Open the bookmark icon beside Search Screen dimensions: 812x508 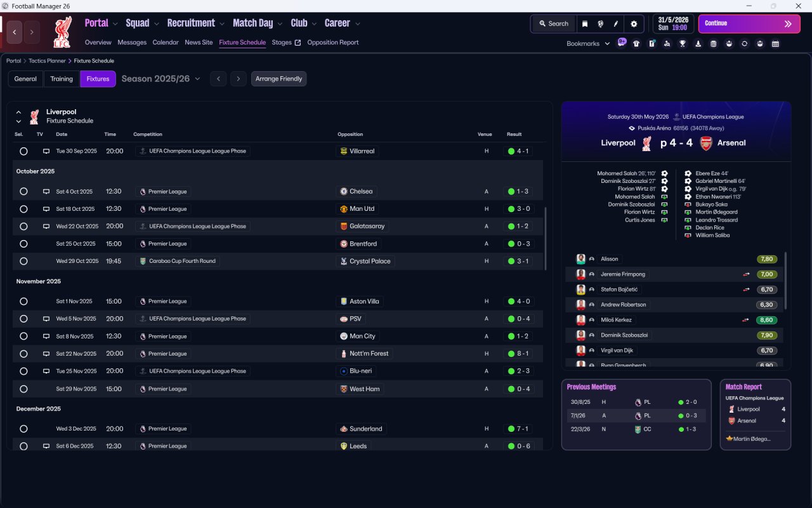pos(585,23)
